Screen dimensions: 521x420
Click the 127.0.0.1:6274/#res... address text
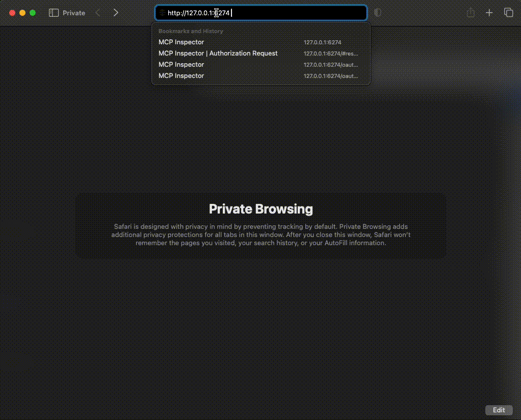pos(331,54)
